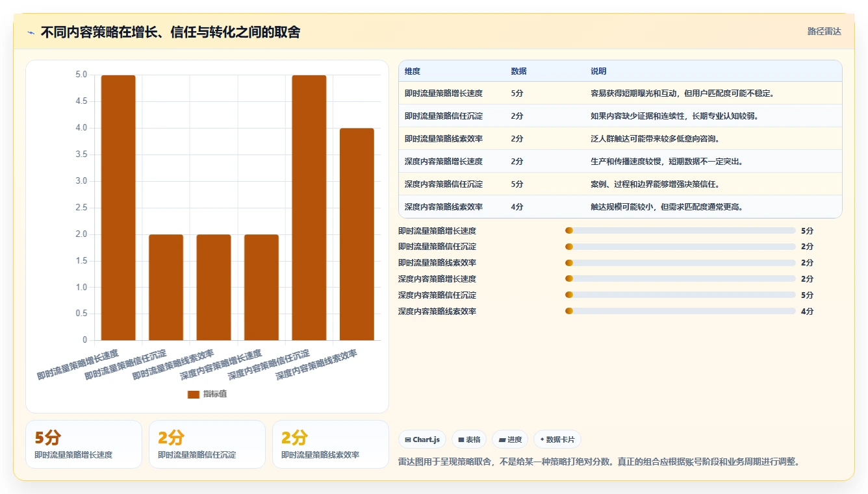The image size is (868, 494).
Task: Select the 2分 即时流量策略线索效率 data card
Action: 331,444
